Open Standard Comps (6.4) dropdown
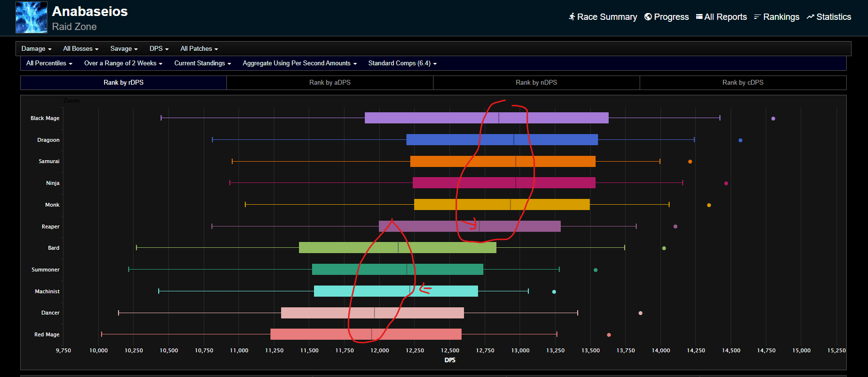The height and width of the screenshot is (377, 868). (x=402, y=63)
